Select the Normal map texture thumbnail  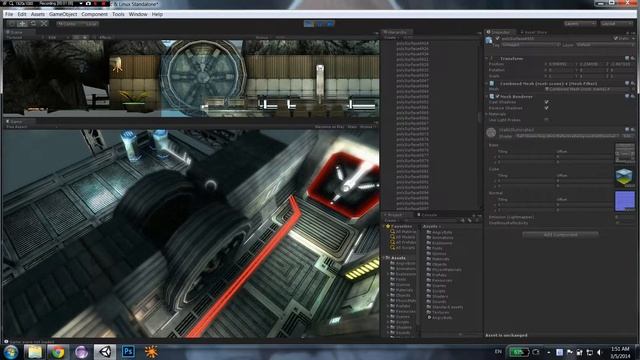click(624, 201)
